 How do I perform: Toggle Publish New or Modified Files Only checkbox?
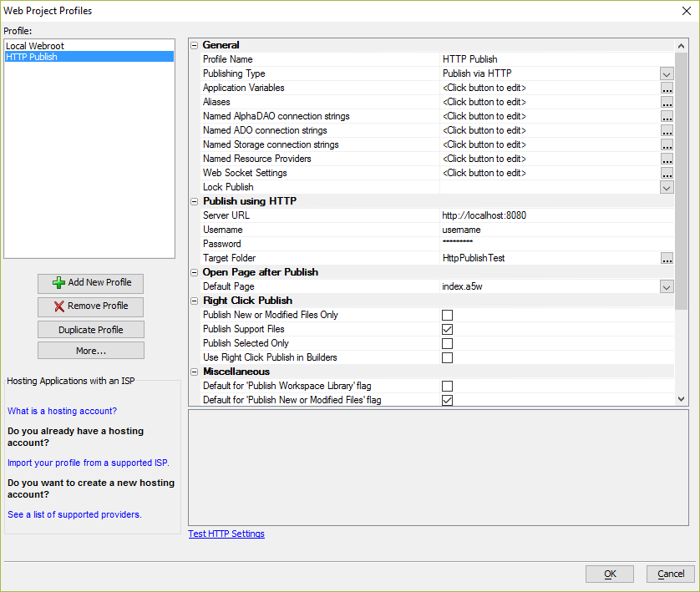(x=447, y=315)
